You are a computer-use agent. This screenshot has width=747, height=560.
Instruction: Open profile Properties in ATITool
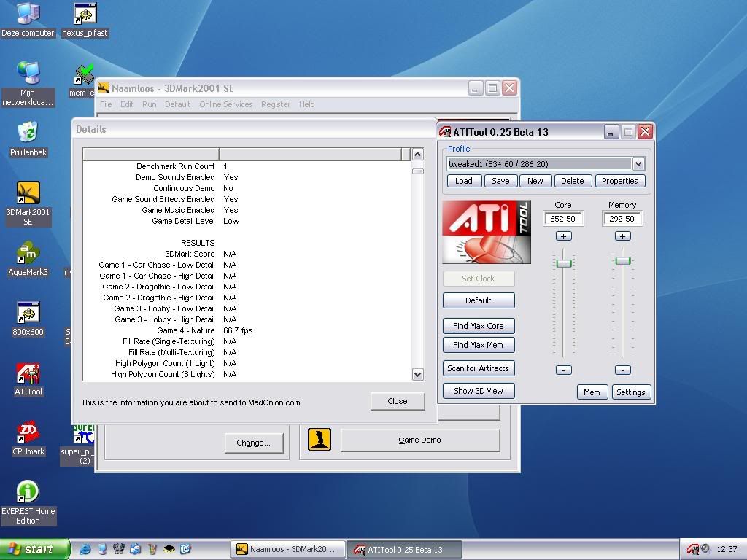(x=620, y=181)
